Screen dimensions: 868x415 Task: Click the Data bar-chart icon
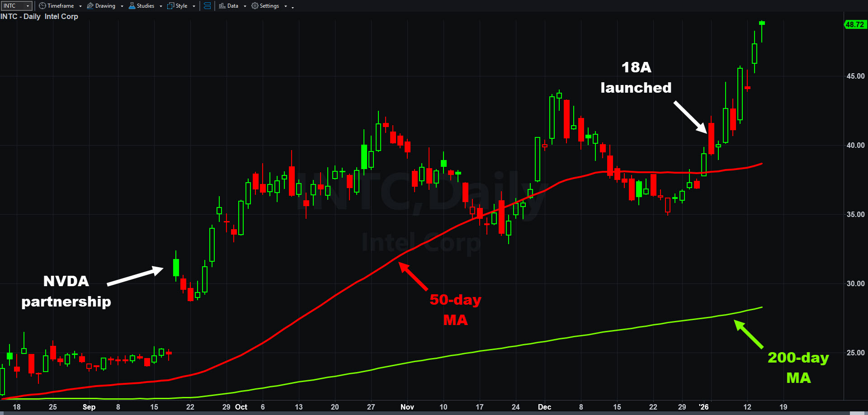pyautogui.click(x=222, y=6)
